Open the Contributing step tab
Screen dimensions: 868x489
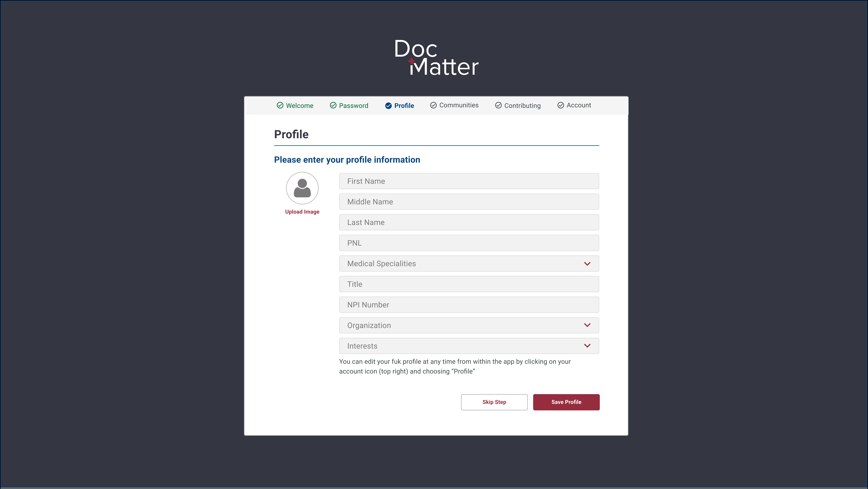click(518, 106)
